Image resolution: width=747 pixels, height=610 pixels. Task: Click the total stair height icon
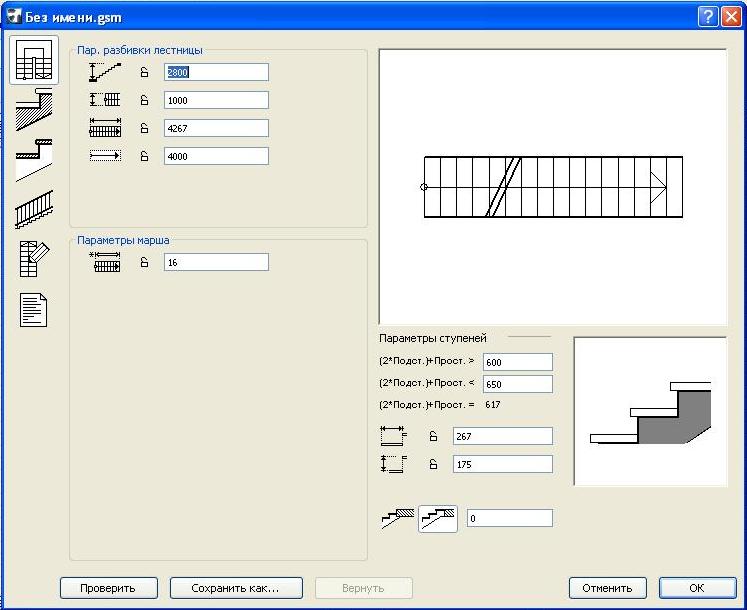click(105, 72)
